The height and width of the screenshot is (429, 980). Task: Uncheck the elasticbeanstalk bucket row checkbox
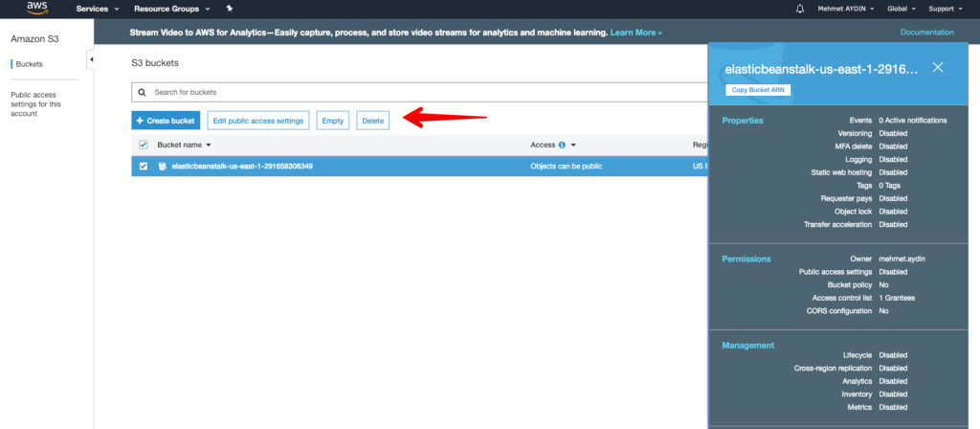(144, 167)
